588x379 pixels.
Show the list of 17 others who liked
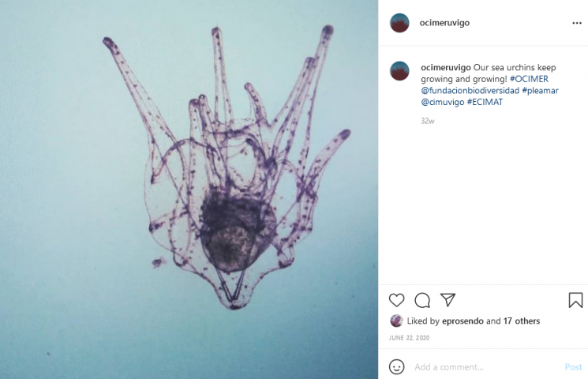[521, 321]
